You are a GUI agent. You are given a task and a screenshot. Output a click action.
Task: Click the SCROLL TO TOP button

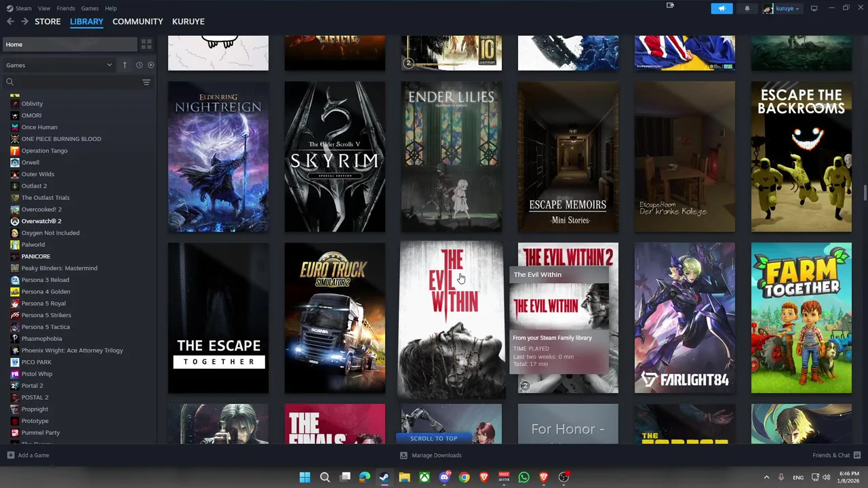tap(433, 439)
